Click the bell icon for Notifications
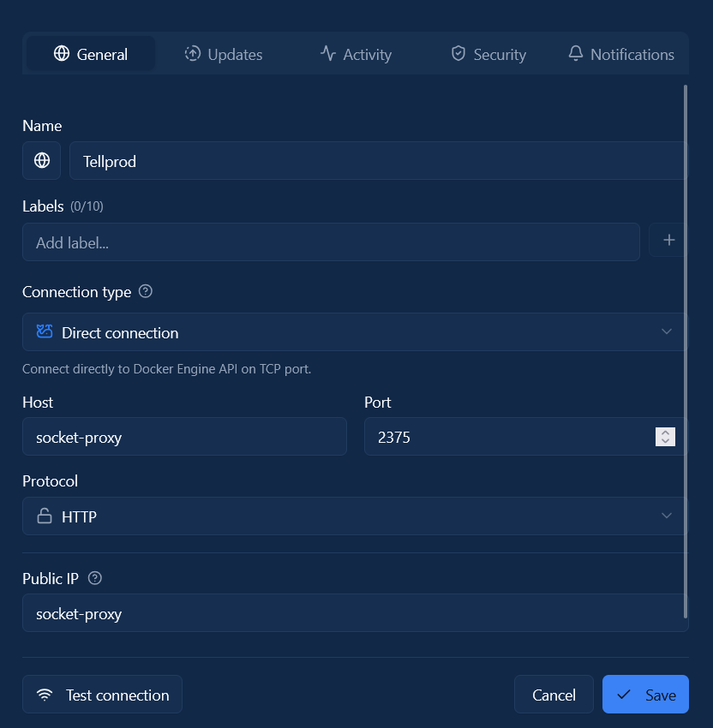The height and width of the screenshot is (728, 713). tap(574, 53)
